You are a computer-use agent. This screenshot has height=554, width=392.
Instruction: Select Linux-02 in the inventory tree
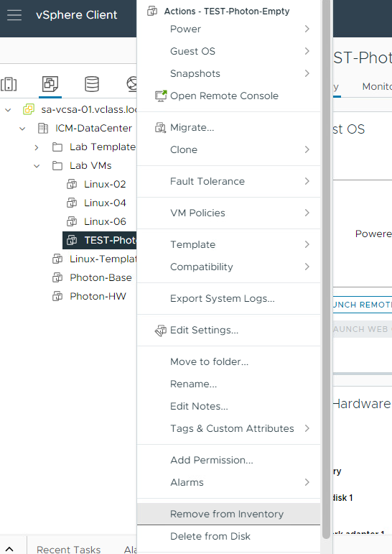pyautogui.click(x=105, y=184)
